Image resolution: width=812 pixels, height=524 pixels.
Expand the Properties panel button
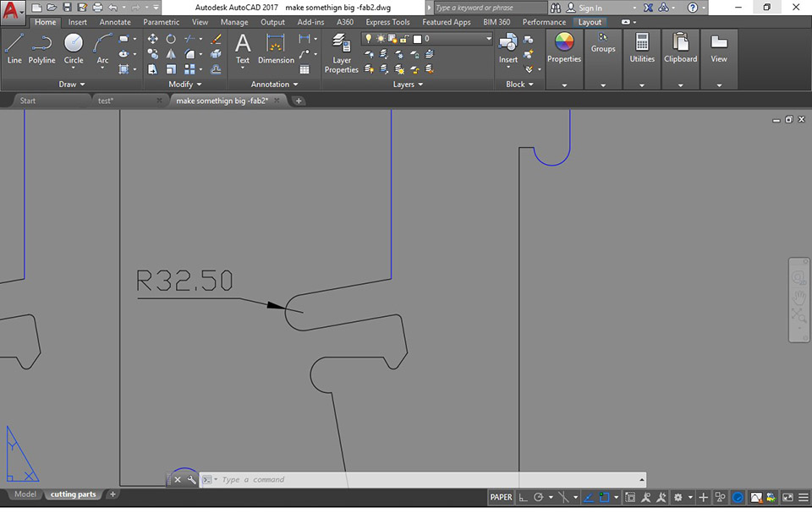(564, 85)
